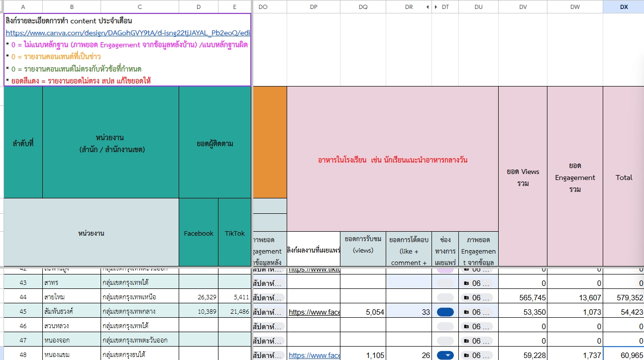
Task: Open the Facebook link in row 48
Action: pos(315,355)
